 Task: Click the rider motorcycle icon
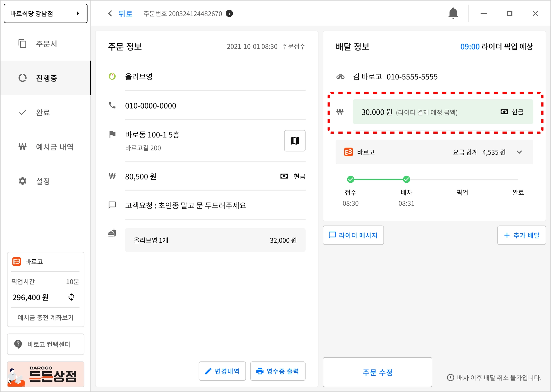click(x=340, y=77)
